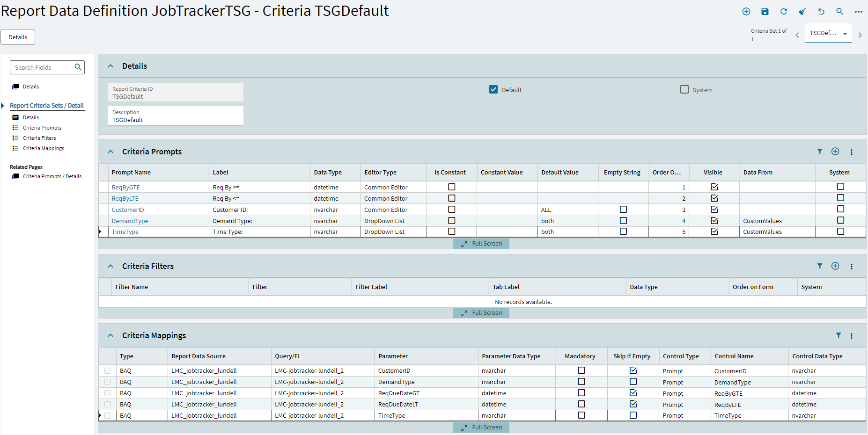This screenshot has height=435, width=868.
Task: Open search with the magnifier icon in top toolbar
Action: [x=840, y=12]
